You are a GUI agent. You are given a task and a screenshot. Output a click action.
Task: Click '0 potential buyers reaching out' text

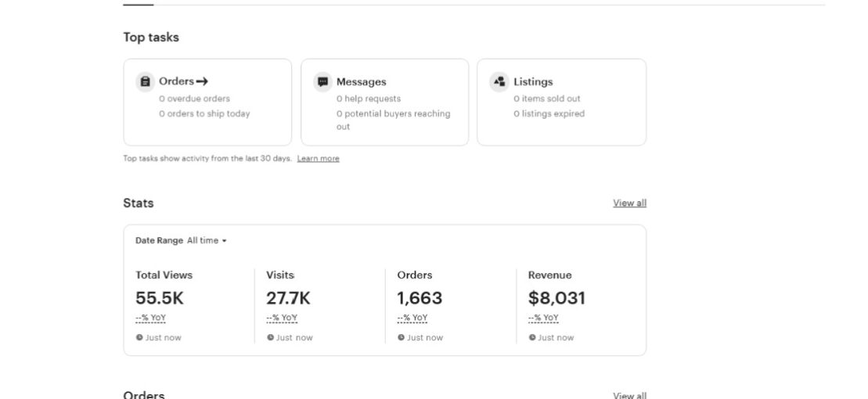coord(394,120)
